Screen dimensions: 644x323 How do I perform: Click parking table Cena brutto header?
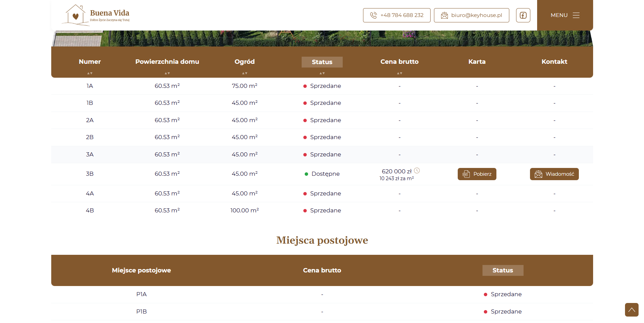pyautogui.click(x=322, y=270)
